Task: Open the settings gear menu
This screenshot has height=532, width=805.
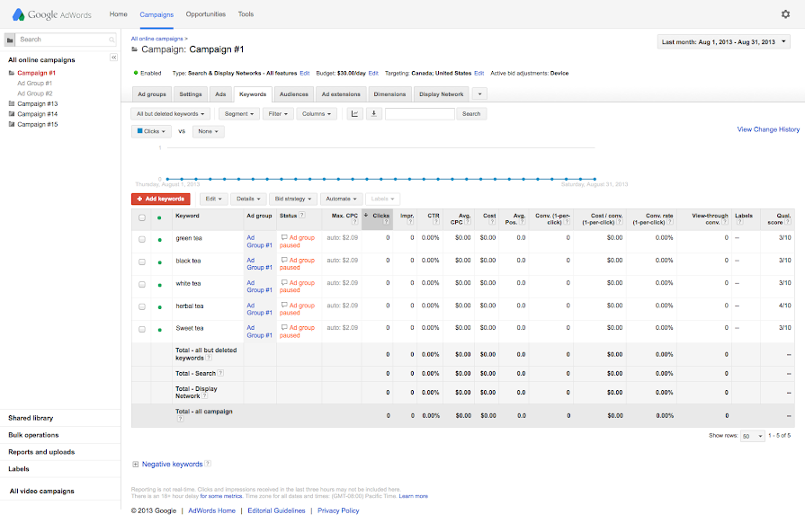Action: pos(785,14)
